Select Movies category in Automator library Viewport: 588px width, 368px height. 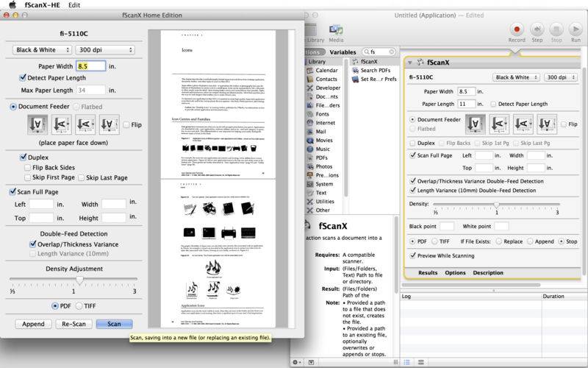(x=323, y=140)
